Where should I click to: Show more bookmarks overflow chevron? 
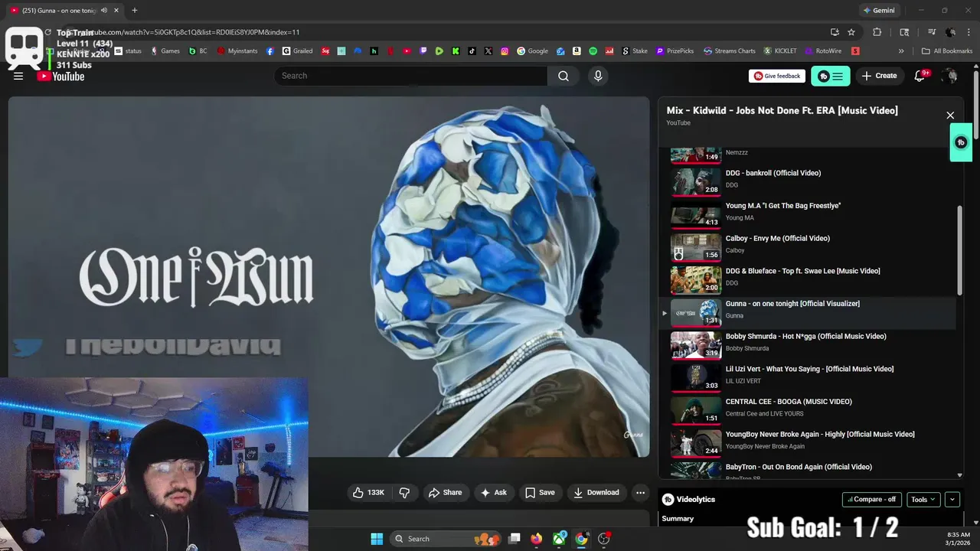coord(901,51)
